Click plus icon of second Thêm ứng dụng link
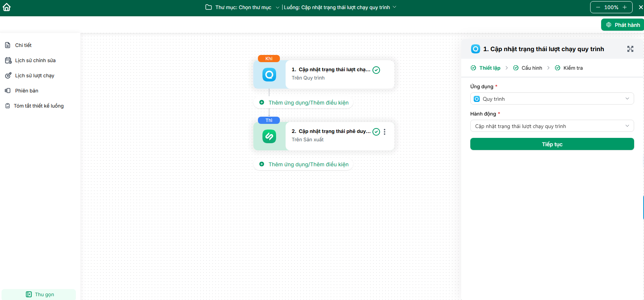Viewport: 644px width, 300px height. click(x=262, y=164)
